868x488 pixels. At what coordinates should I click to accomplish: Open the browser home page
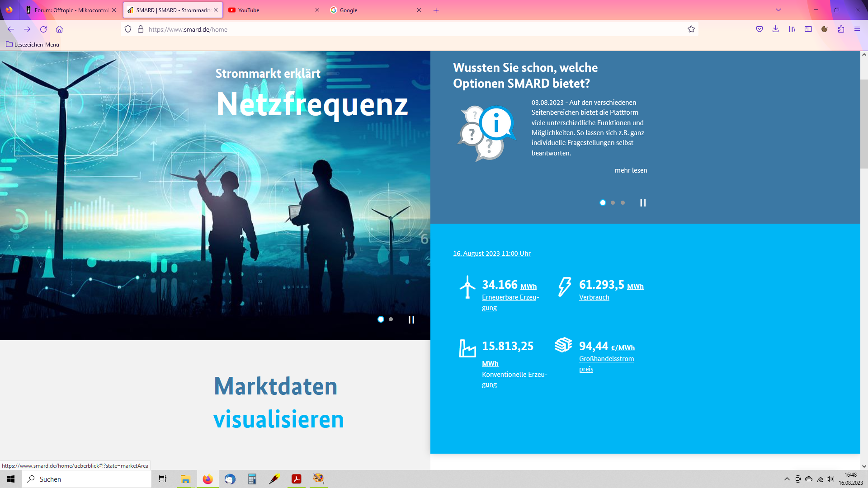pos(59,29)
